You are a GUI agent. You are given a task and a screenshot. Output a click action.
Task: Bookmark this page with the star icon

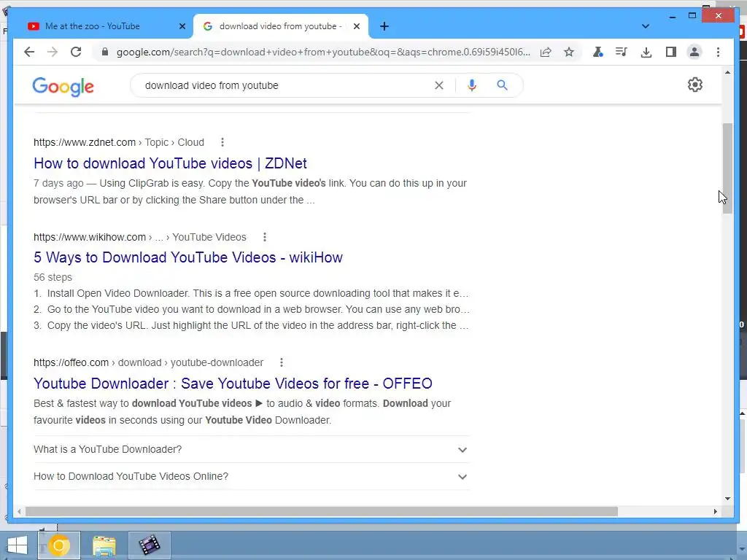click(569, 52)
